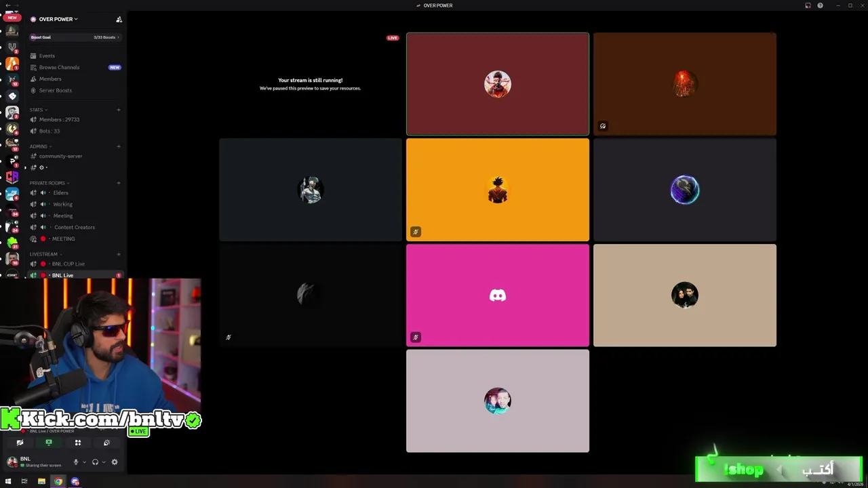Open the MEETING stage channel

point(75,239)
